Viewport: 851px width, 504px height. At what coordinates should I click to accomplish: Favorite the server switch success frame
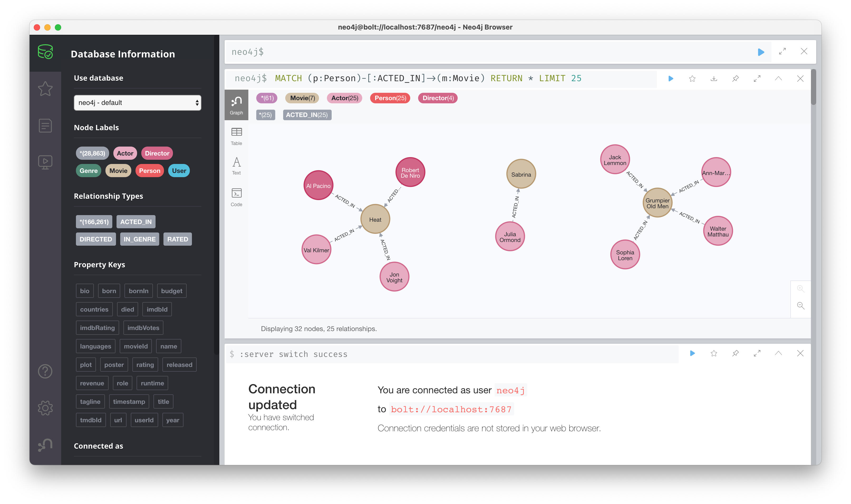[x=714, y=353]
